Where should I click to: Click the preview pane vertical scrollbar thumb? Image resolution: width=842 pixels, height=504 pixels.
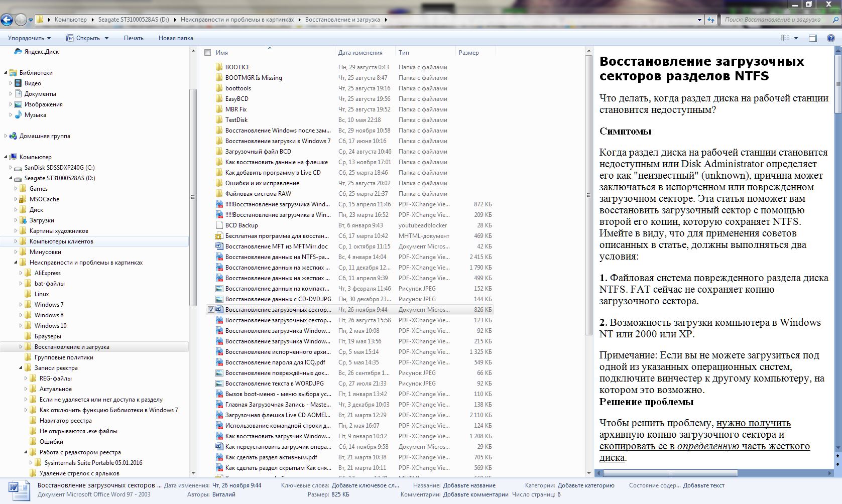coord(838,83)
